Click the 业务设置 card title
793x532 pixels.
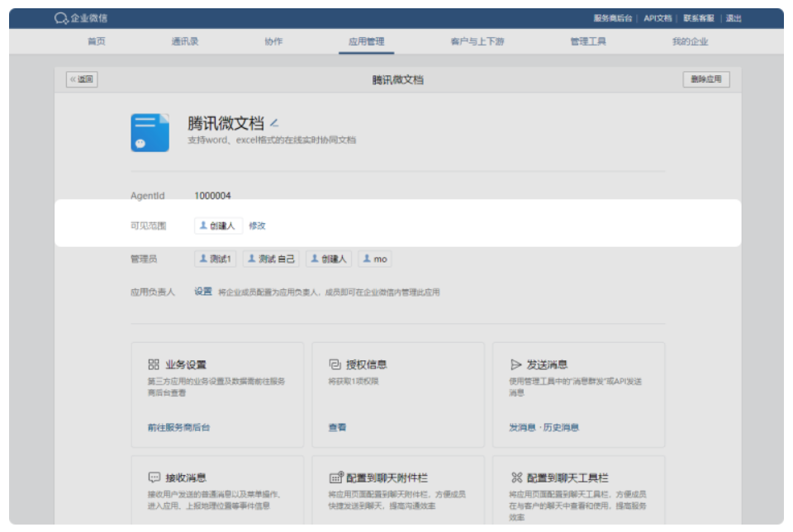[x=186, y=364]
